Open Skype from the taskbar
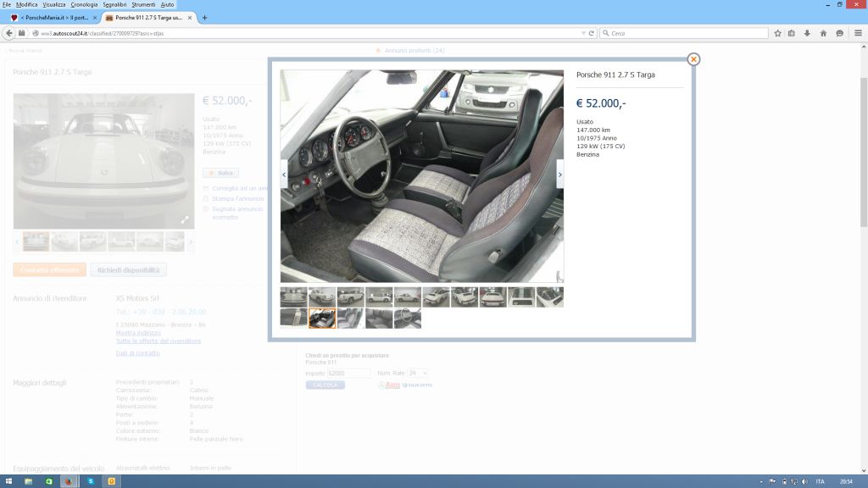868x488 pixels. [90, 481]
